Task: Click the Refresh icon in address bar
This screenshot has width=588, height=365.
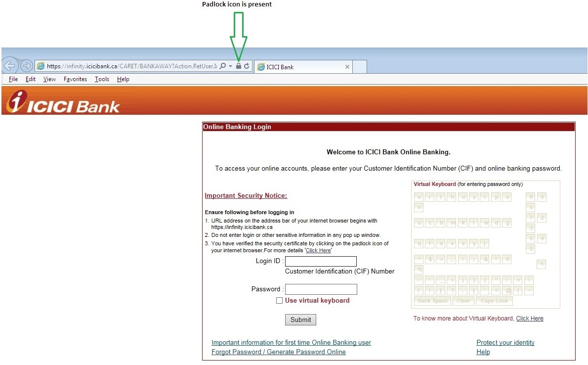Action: (247, 66)
